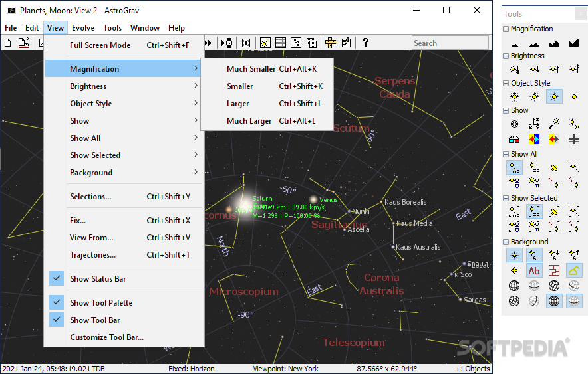Click the single up arrow Brightness icon

[554, 69]
